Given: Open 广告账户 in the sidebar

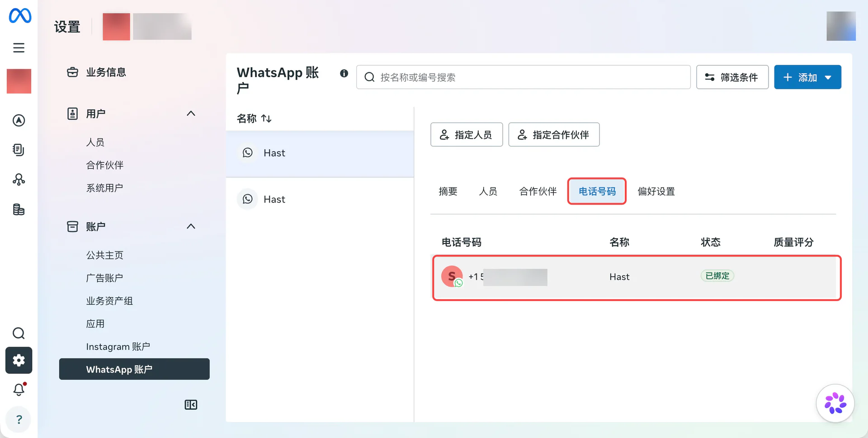Looking at the screenshot, I should coord(105,278).
